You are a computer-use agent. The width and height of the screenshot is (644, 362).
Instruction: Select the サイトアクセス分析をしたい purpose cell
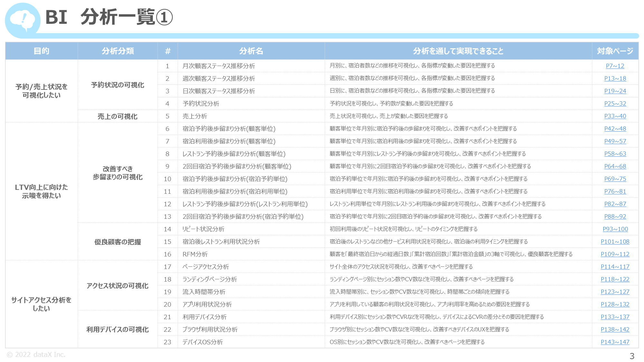[x=42, y=304]
